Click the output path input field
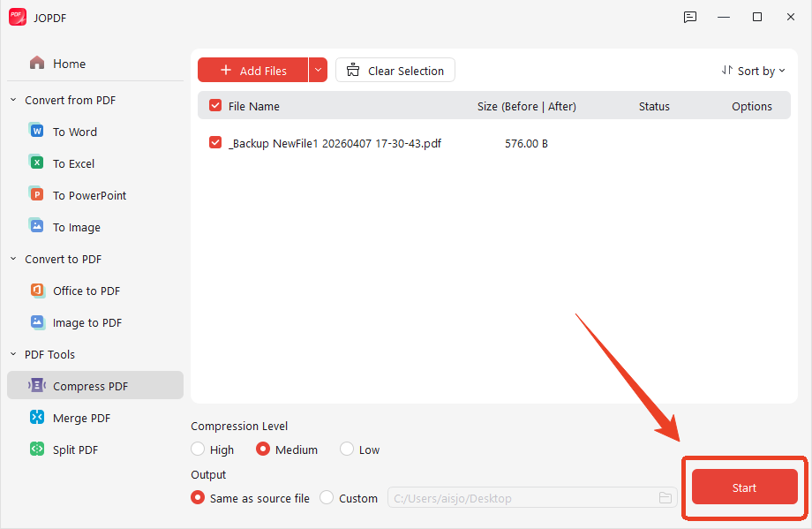 532,498
